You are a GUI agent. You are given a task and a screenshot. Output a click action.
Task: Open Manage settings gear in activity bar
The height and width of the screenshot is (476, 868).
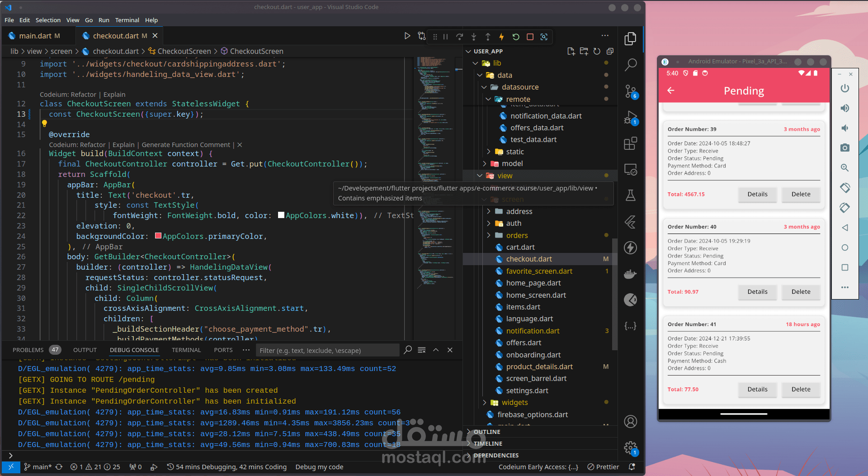pyautogui.click(x=630, y=448)
